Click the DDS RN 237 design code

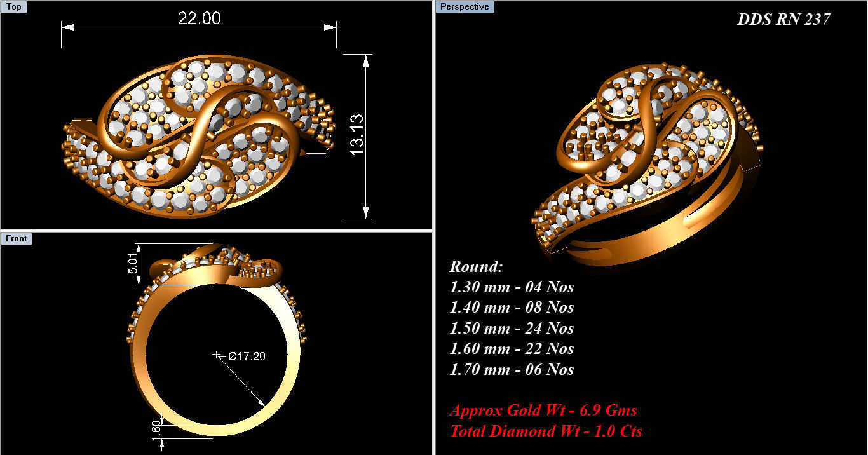tap(783, 19)
